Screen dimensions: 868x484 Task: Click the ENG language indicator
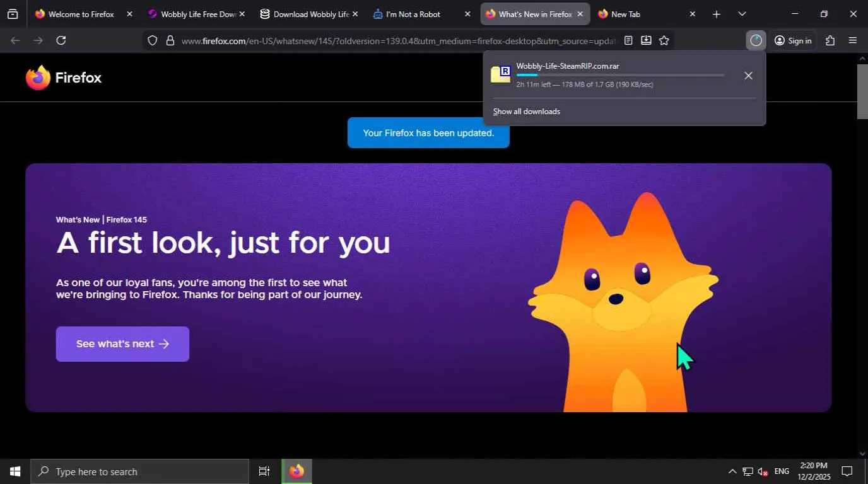coord(782,471)
